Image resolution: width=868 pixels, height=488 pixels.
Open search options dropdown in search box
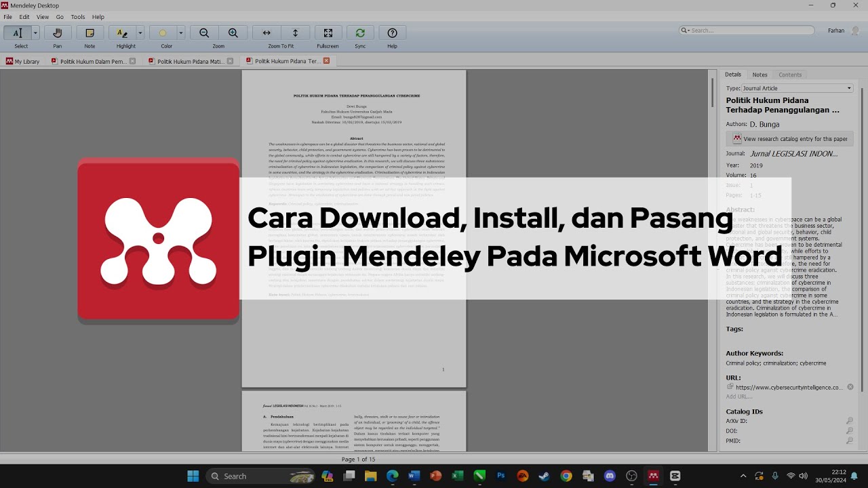coord(686,30)
